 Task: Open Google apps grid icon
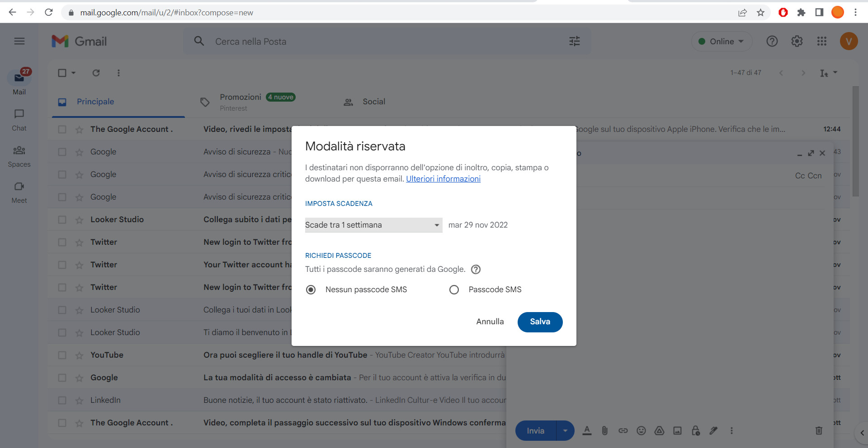click(x=822, y=41)
